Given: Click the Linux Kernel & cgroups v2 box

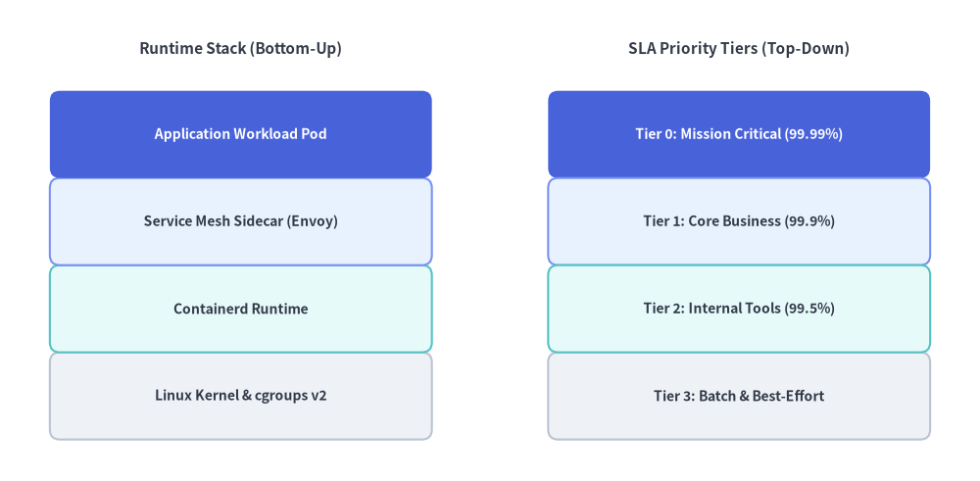Looking at the screenshot, I should [241, 396].
